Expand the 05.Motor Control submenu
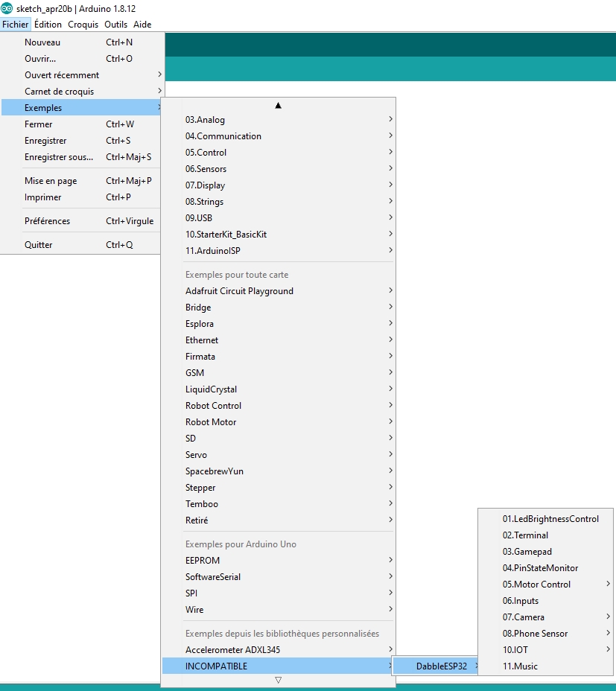Screen dimensions: 616x691 [x=536, y=585]
